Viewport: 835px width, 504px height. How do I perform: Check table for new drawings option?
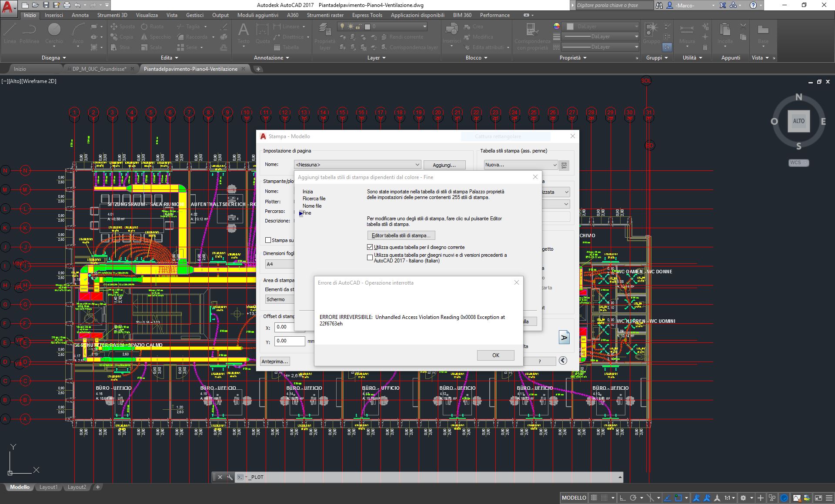click(370, 258)
